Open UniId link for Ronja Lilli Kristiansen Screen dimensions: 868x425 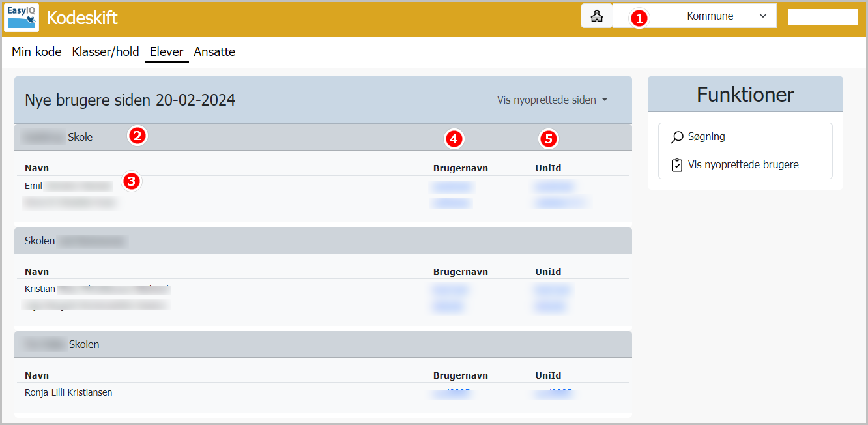(x=554, y=393)
